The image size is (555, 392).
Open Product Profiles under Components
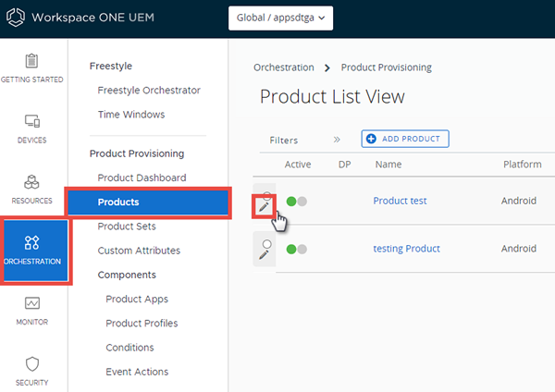tap(142, 323)
